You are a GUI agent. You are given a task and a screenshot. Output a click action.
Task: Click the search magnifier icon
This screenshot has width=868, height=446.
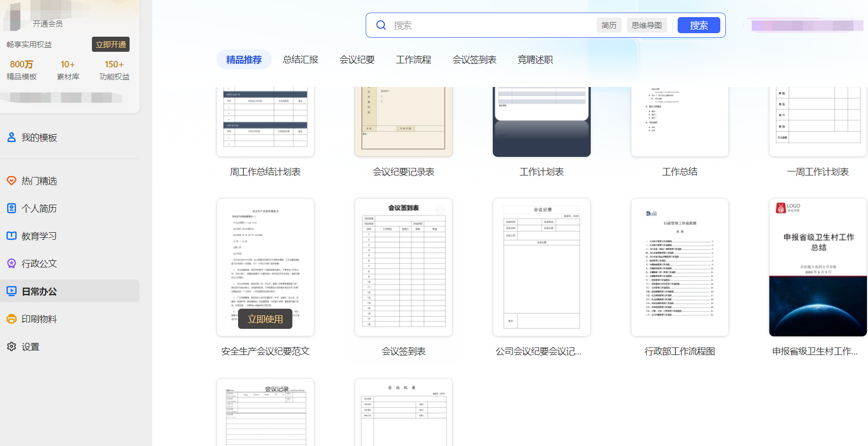(381, 25)
